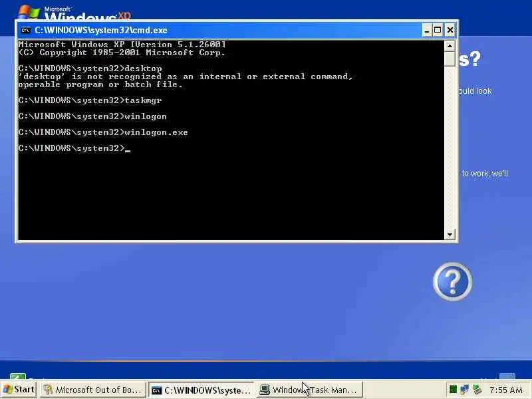
Task: Click the console scrollbar up arrow
Action: coord(450,45)
